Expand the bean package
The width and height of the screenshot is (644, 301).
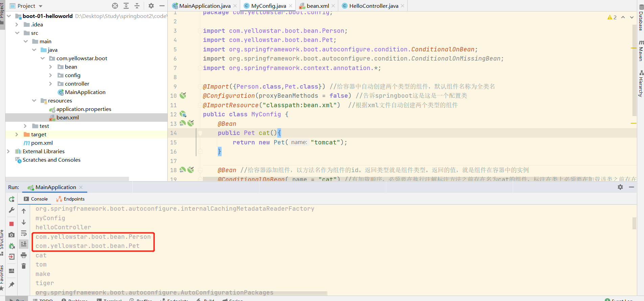click(x=51, y=67)
